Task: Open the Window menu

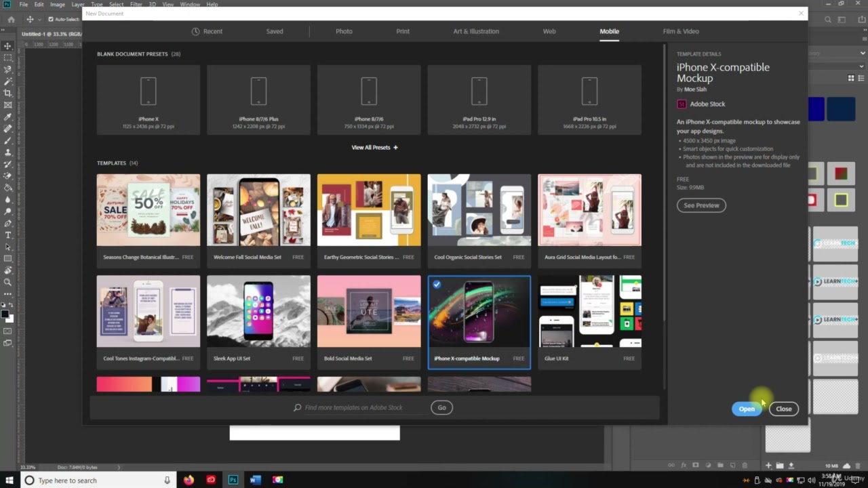Action: (x=190, y=4)
